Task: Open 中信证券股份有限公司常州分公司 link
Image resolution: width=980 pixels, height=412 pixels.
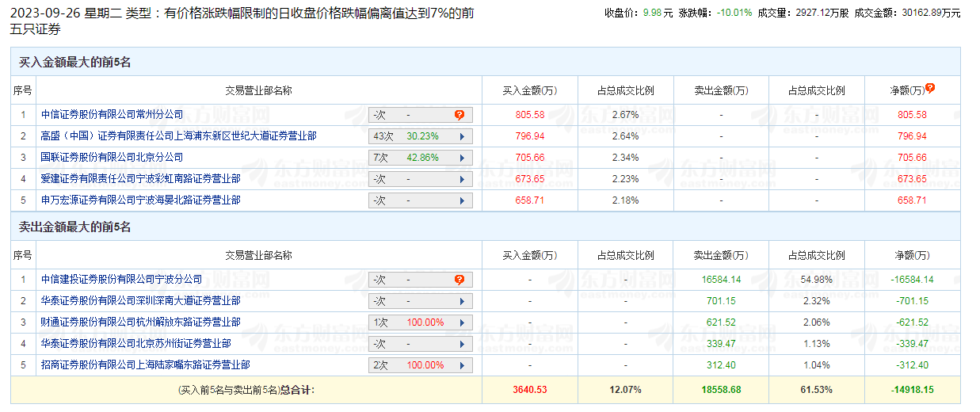Action: (x=112, y=115)
